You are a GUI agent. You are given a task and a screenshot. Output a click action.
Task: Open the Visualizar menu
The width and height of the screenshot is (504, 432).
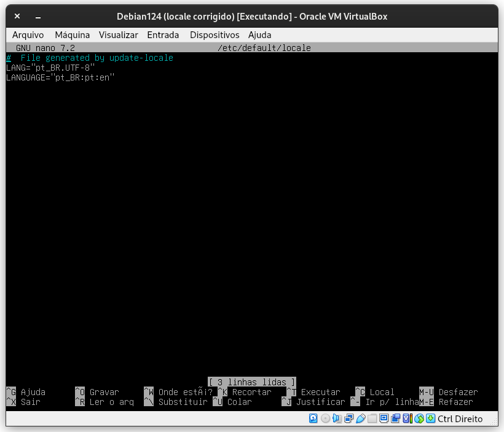click(x=118, y=34)
